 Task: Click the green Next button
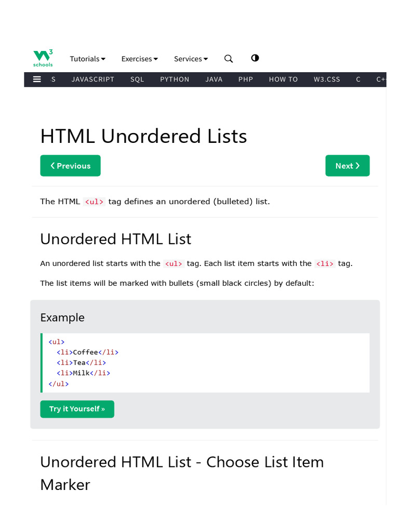[x=348, y=166]
